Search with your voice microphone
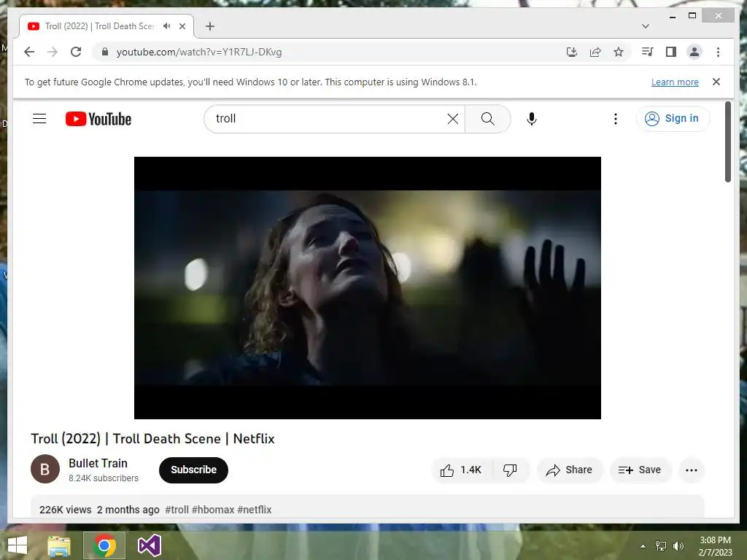 [x=532, y=119]
